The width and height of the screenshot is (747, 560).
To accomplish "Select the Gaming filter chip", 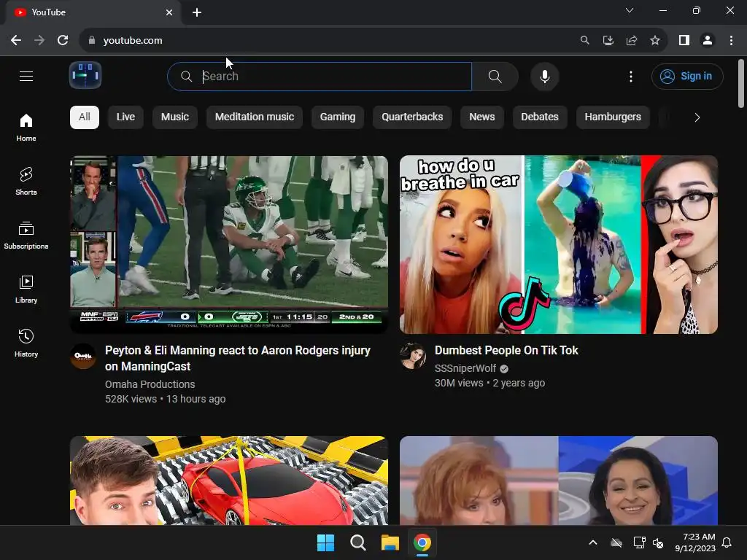I will pyautogui.click(x=338, y=117).
